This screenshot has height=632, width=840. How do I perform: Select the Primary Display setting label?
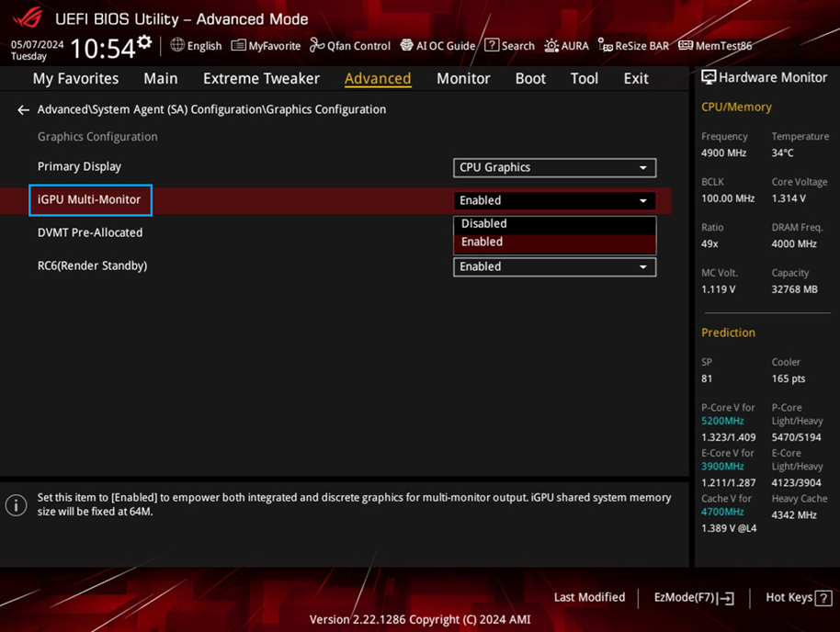click(79, 166)
